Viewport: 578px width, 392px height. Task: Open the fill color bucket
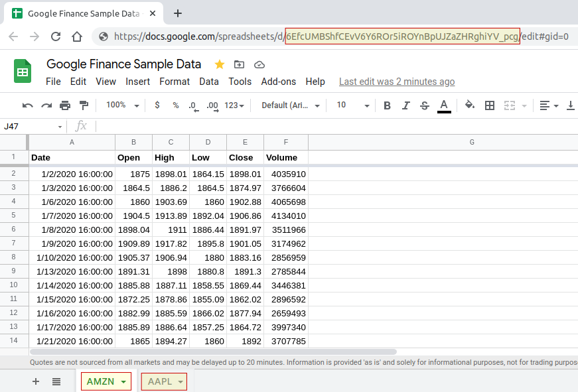(470, 105)
